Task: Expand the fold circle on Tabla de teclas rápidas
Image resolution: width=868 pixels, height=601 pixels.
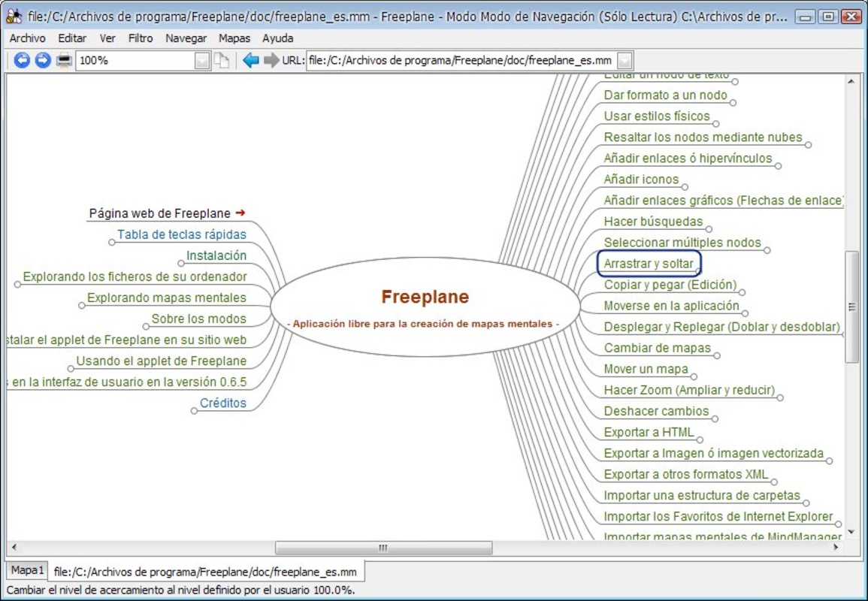Action: click(112, 242)
